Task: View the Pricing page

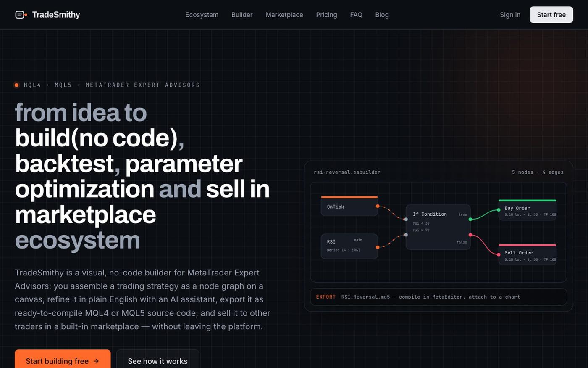Action: [x=326, y=15]
